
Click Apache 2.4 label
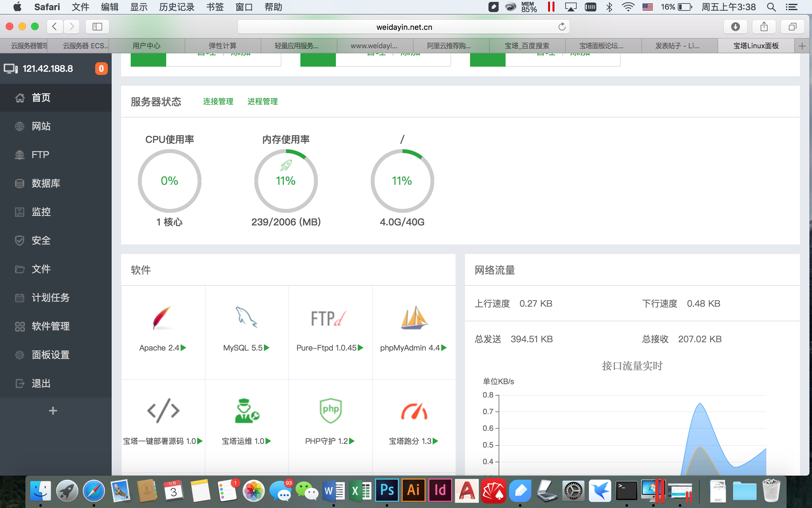159,348
